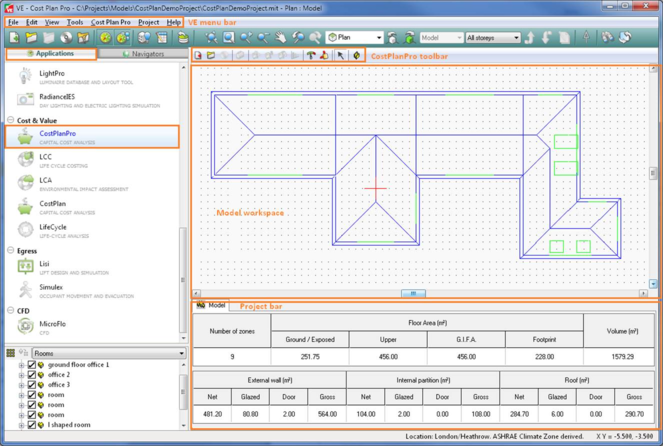Collapse the Cost & Value group
This screenshot has width=663, height=446.
point(11,120)
